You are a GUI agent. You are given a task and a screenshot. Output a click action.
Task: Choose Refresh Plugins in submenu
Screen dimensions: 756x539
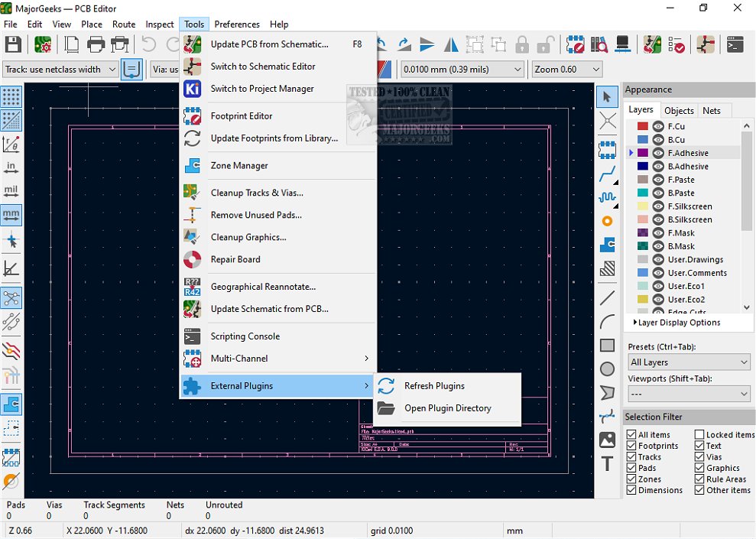447,385
